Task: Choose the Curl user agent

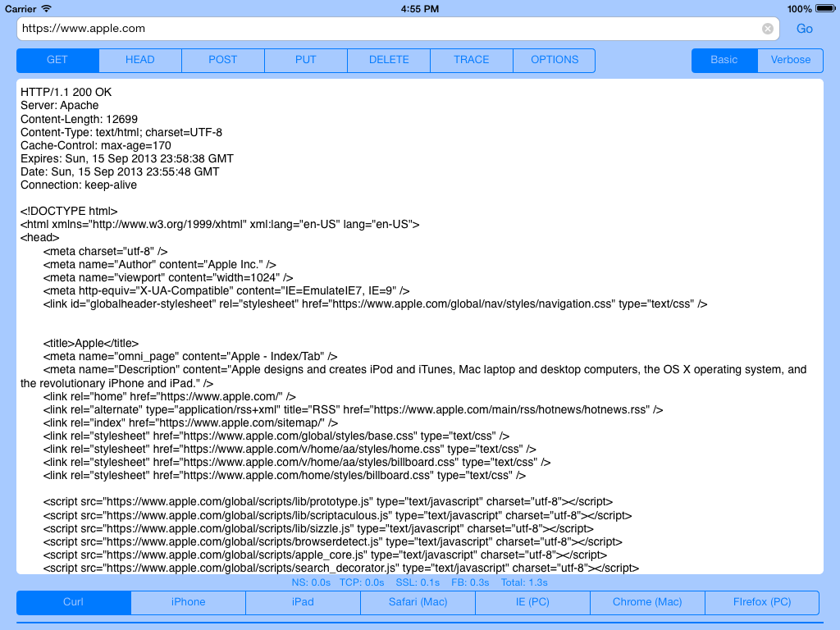Action: point(73,602)
